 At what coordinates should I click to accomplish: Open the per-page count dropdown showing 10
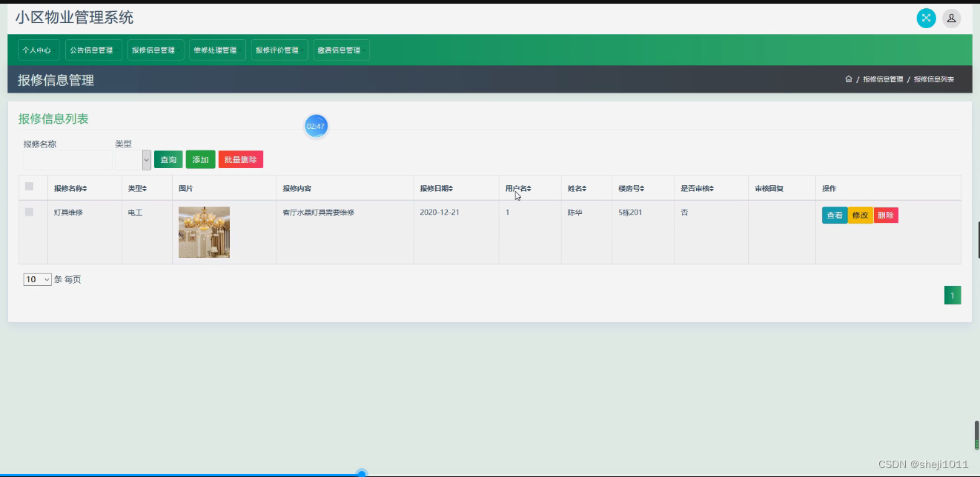(37, 279)
